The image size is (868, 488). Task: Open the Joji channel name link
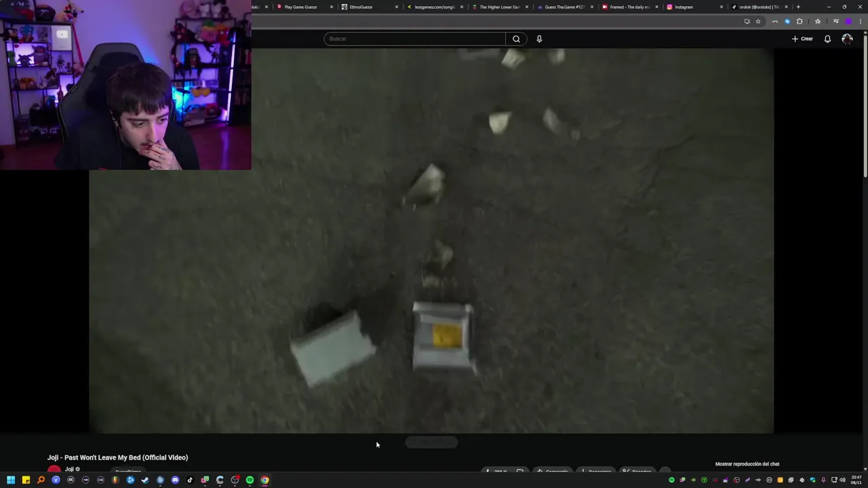[69, 469]
